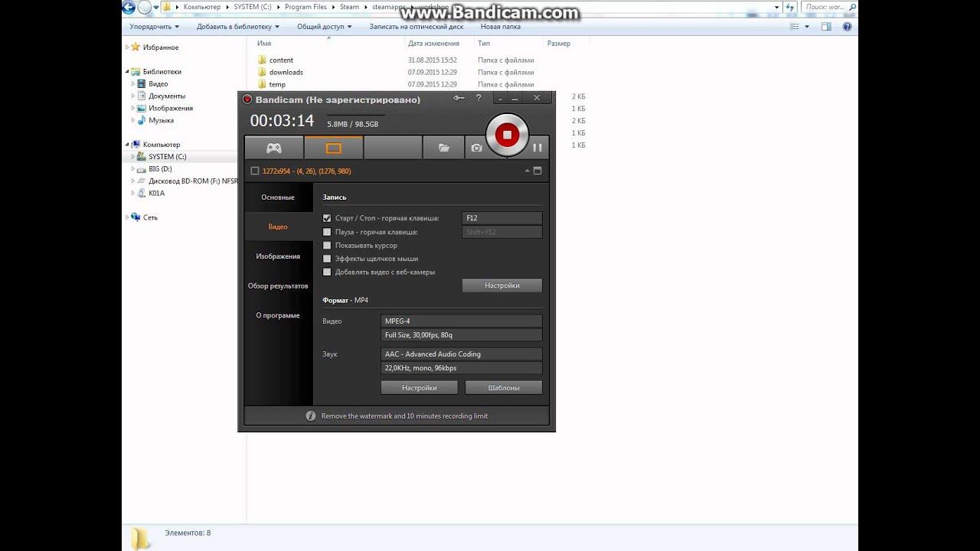980x551 pixels.
Task: Pause the Bandicam recording
Action: click(x=537, y=148)
